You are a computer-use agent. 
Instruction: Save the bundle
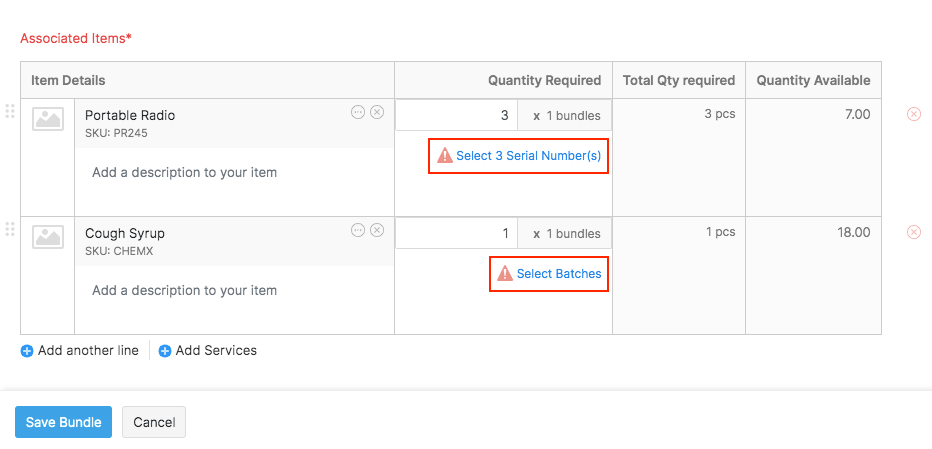coord(63,422)
